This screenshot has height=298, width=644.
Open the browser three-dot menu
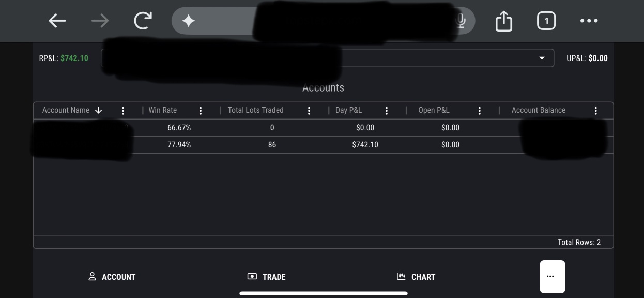(x=589, y=21)
